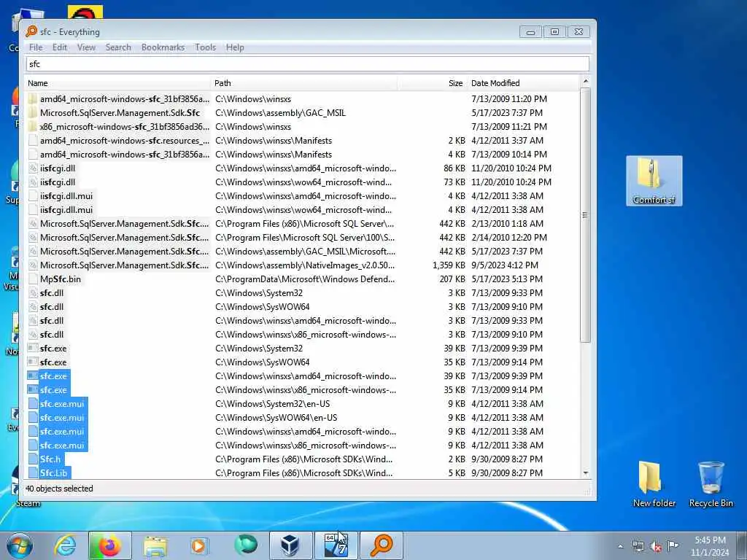This screenshot has height=560, width=747.
Task: Click the file icon next to Sfc.Lib
Action: [32, 472]
